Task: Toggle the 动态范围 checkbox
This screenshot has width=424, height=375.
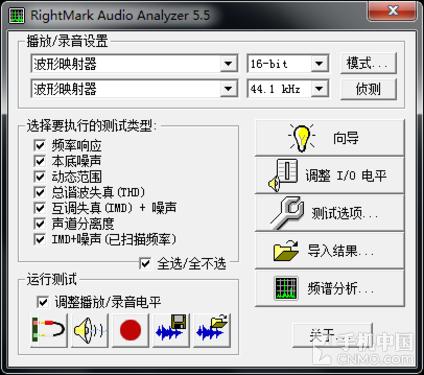Action: pos(40,177)
